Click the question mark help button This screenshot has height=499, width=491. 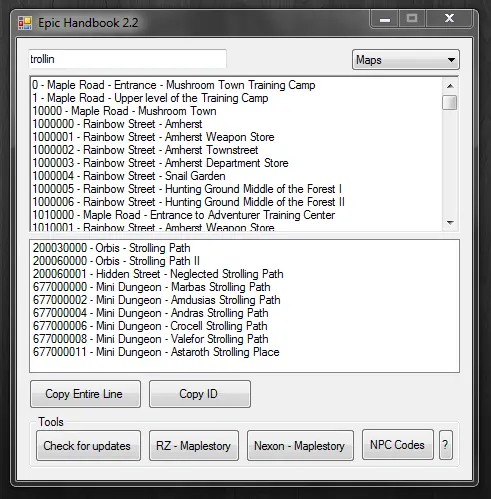coord(446,445)
